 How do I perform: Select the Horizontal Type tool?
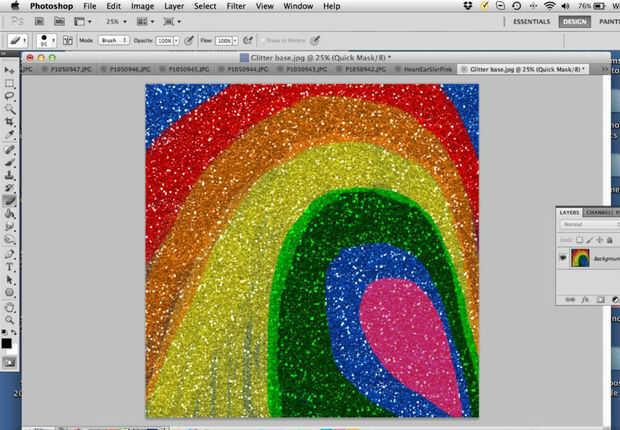click(9, 267)
